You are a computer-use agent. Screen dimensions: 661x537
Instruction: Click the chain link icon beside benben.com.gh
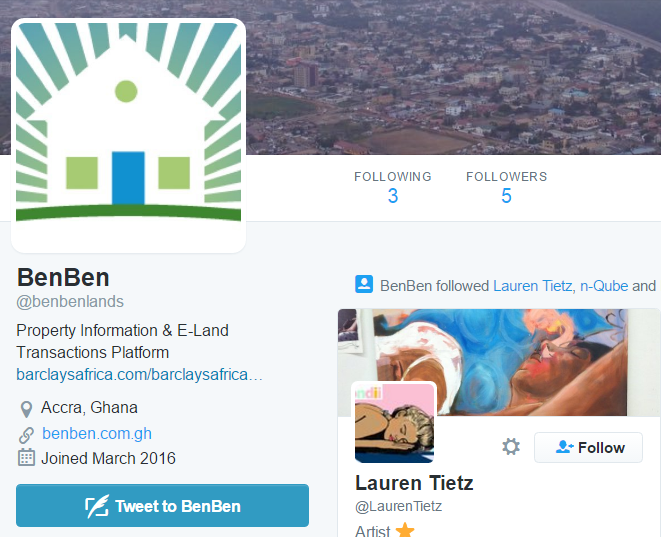tap(26, 435)
